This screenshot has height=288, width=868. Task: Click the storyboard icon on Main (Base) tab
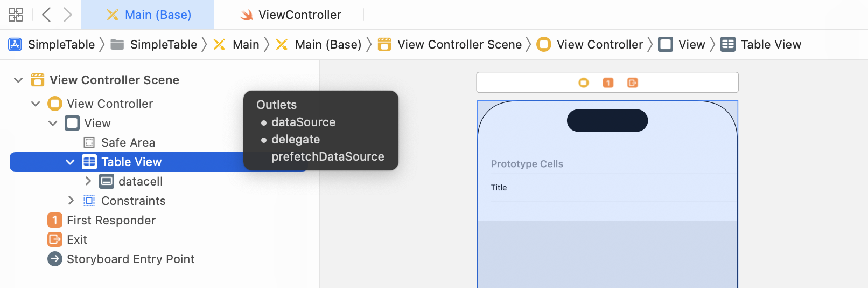[113, 15]
